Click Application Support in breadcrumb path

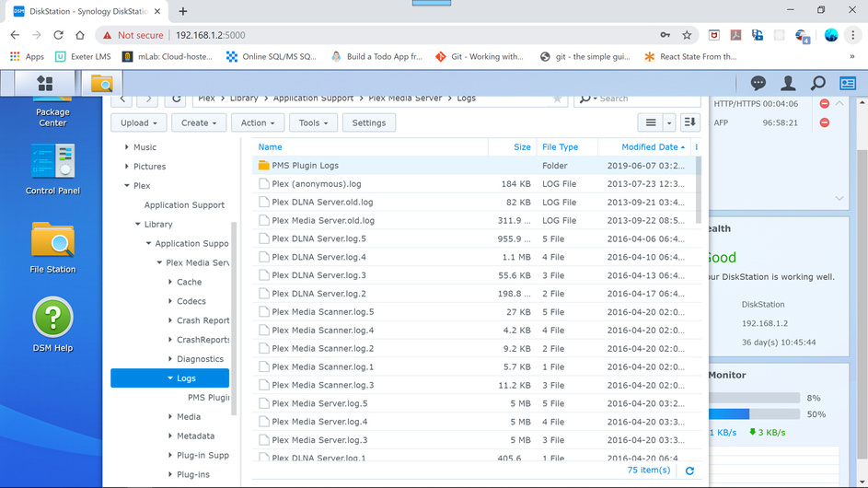pos(313,99)
